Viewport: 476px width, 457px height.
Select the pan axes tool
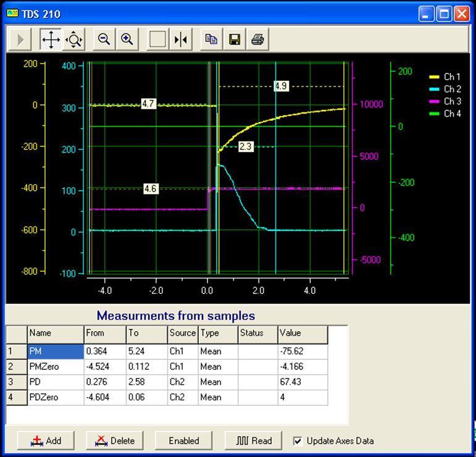click(x=51, y=40)
